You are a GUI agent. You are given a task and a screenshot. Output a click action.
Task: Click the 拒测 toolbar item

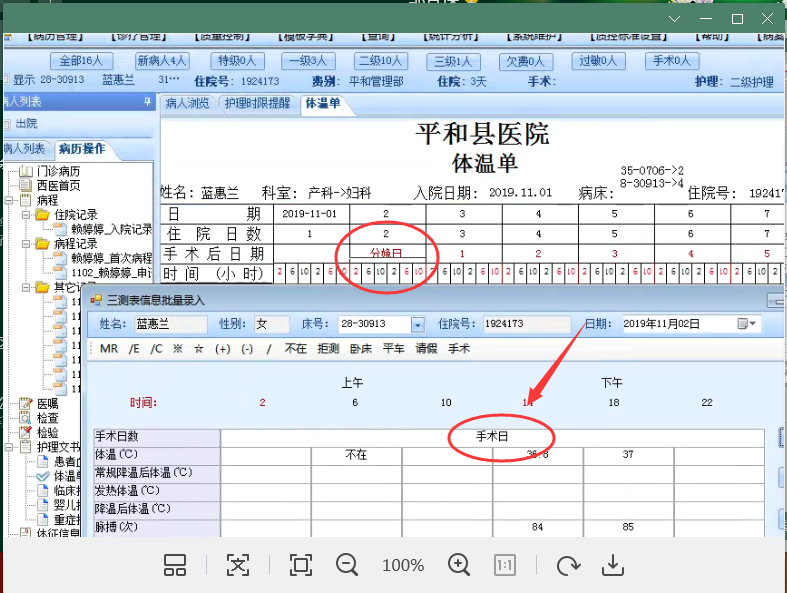(x=328, y=348)
